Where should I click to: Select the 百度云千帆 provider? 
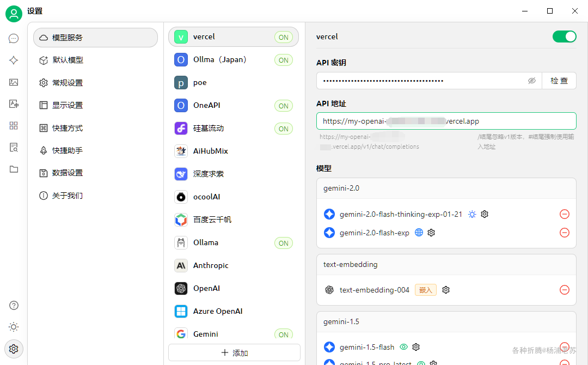[234, 220]
